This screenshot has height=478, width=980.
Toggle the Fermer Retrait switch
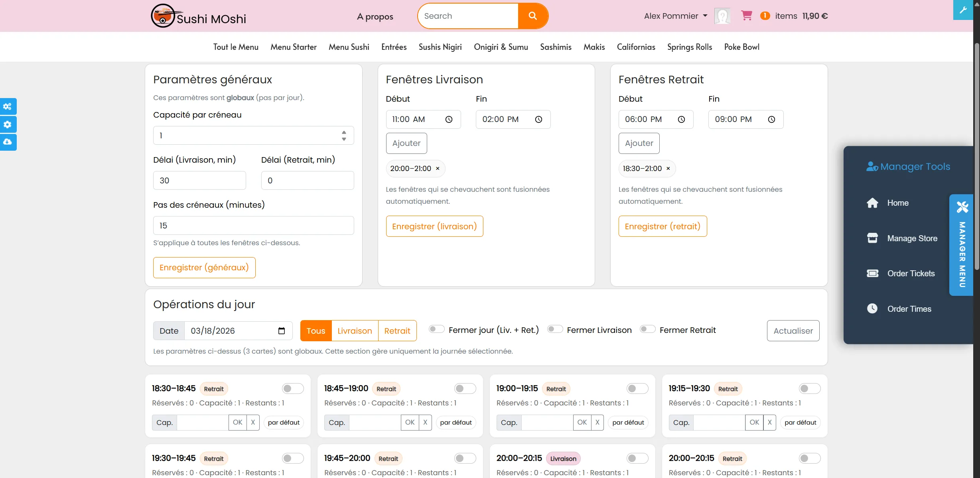[x=647, y=329]
